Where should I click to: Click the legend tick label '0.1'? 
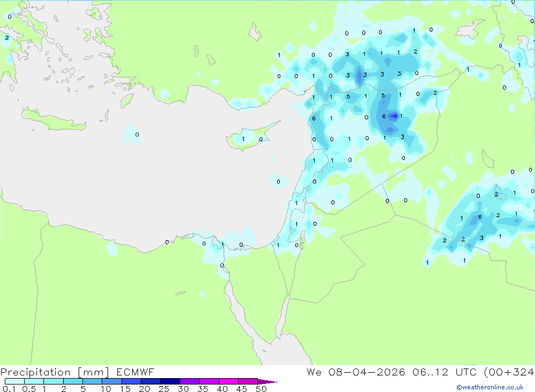pyautogui.click(x=9, y=389)
